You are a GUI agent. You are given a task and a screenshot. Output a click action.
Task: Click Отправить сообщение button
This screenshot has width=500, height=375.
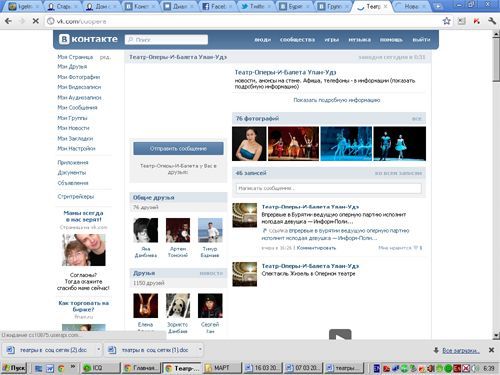178,148
